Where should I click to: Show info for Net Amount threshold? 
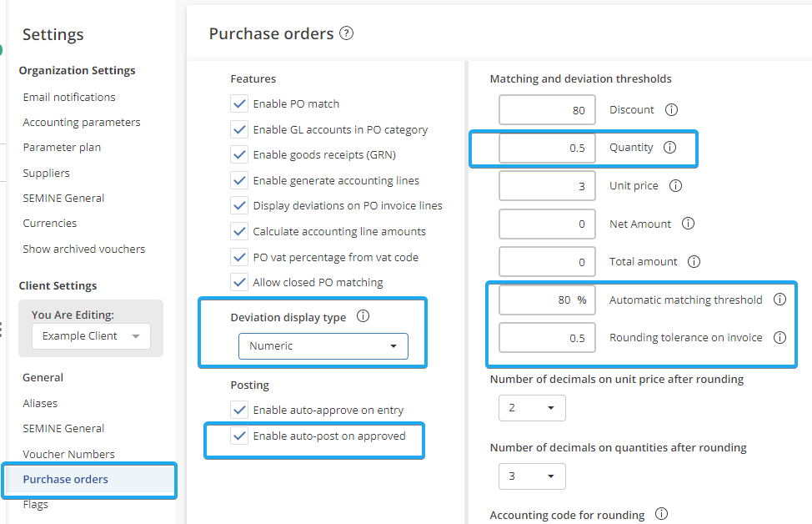pos(688,224)
